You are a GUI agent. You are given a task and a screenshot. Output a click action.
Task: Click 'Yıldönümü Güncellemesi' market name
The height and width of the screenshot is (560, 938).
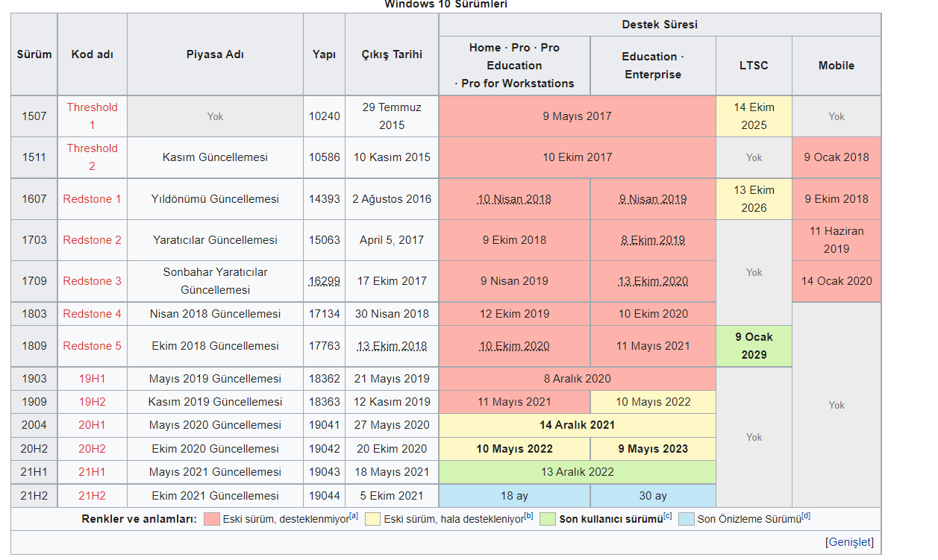tap(215, 199)
